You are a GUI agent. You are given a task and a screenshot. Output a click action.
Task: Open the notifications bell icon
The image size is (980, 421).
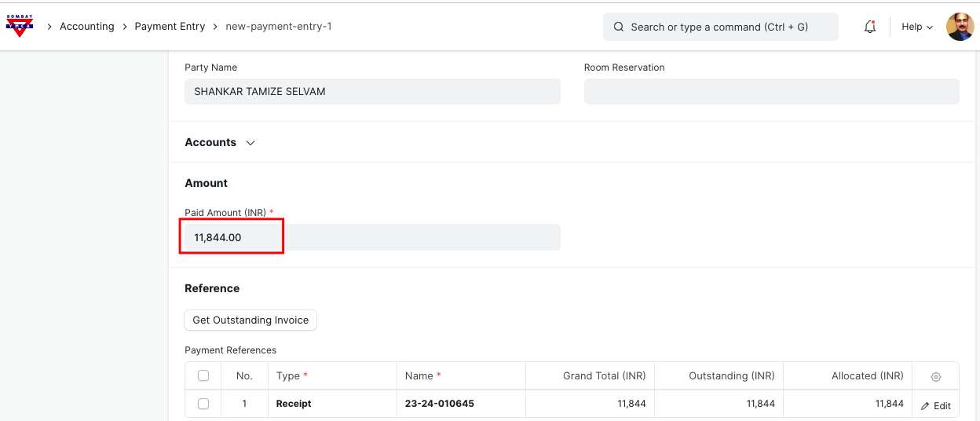(869, 27)
